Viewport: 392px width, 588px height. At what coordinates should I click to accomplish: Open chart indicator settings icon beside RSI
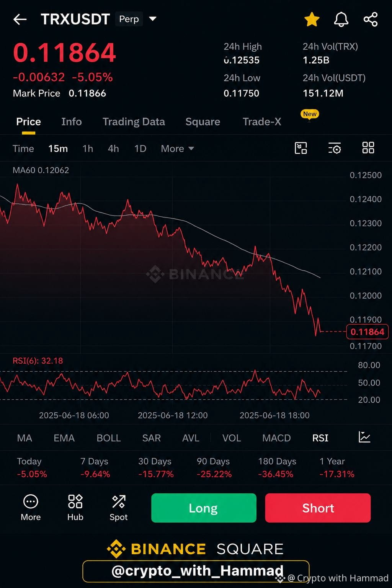tap(364, 437)
